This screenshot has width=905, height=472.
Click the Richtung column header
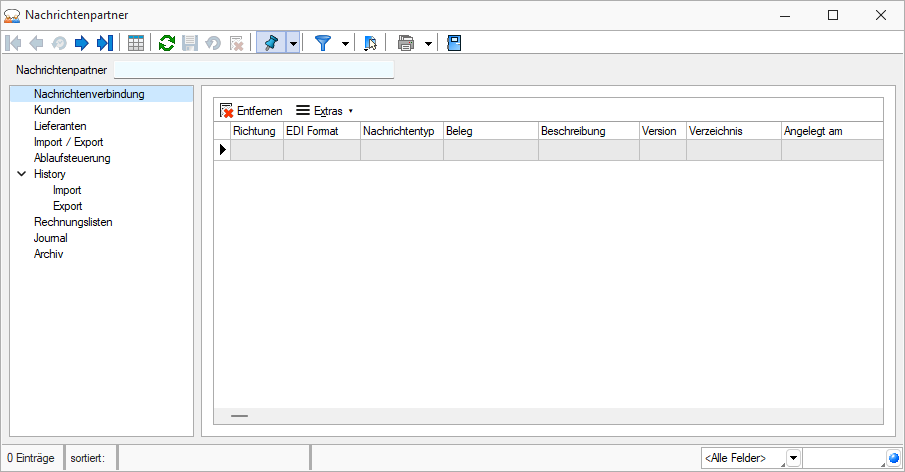coord(257,131)
